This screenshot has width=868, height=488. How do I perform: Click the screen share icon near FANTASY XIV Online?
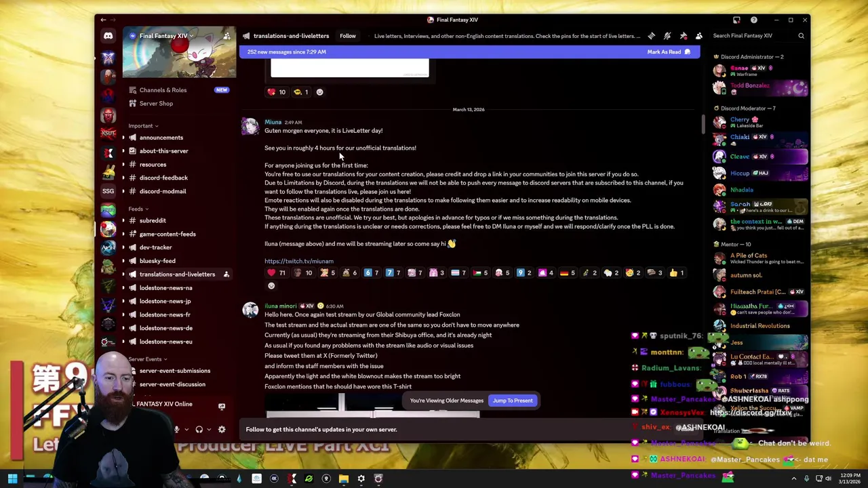point(221,406)
